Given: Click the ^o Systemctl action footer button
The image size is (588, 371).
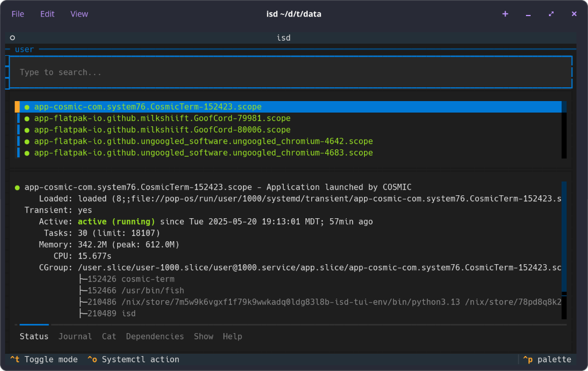Looking at the screenshot, I should [x=133, y=360].
